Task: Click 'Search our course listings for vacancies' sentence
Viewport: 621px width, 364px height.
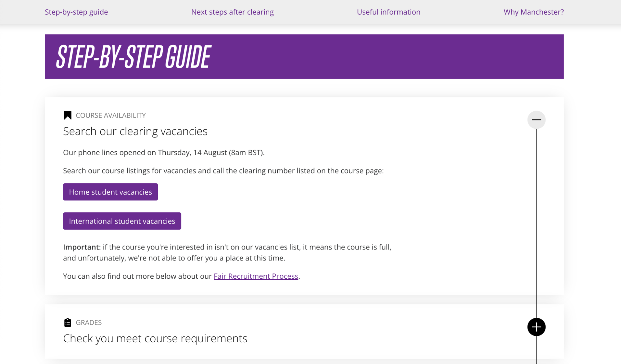Action: pos(223,171)
